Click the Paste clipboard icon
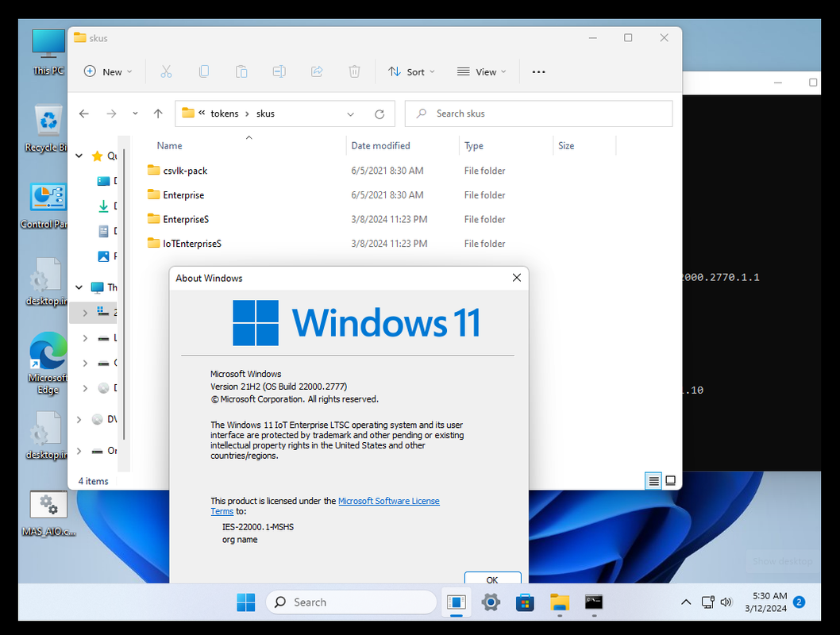 click(x=241, y=71)
